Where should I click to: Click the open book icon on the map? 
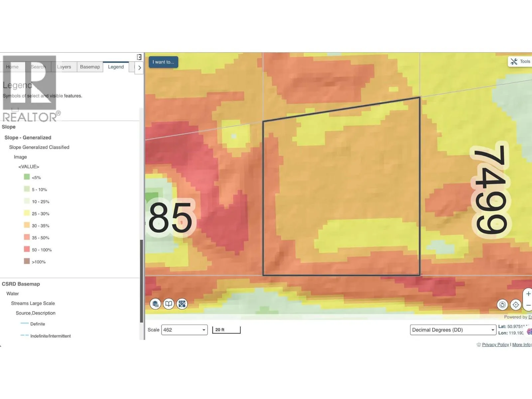[169, 304]
